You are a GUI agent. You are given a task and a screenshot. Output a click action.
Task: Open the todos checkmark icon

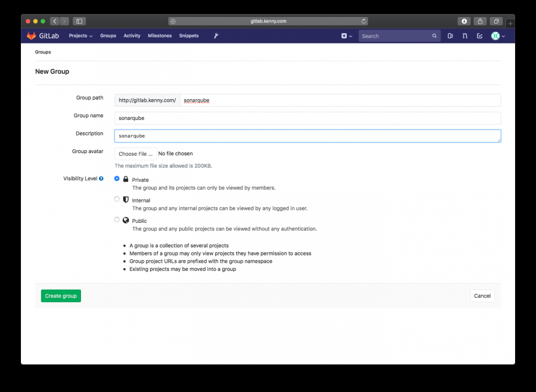pyautogui.click(x=480, y=36)
